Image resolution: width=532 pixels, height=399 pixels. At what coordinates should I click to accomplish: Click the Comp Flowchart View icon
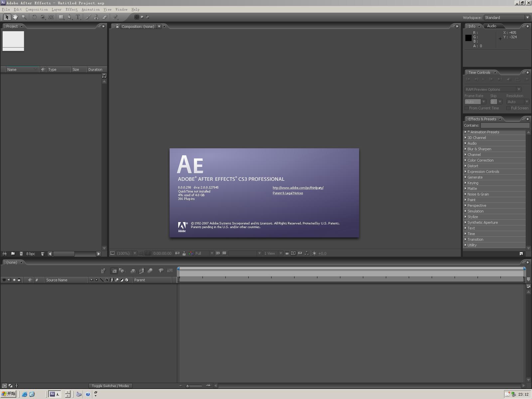coord(307,253)
